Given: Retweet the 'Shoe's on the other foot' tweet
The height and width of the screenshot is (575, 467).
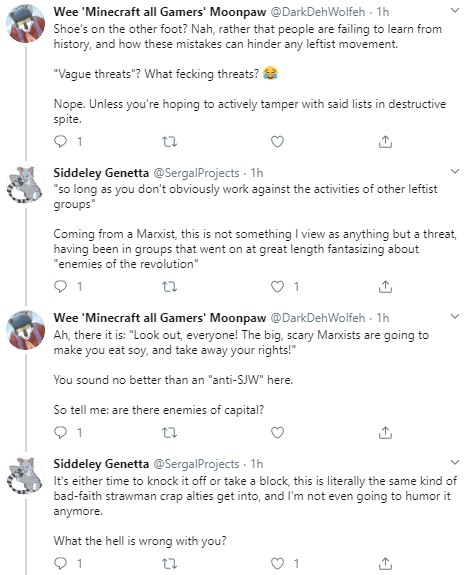Looking at the screenshot, I should 169,141.
